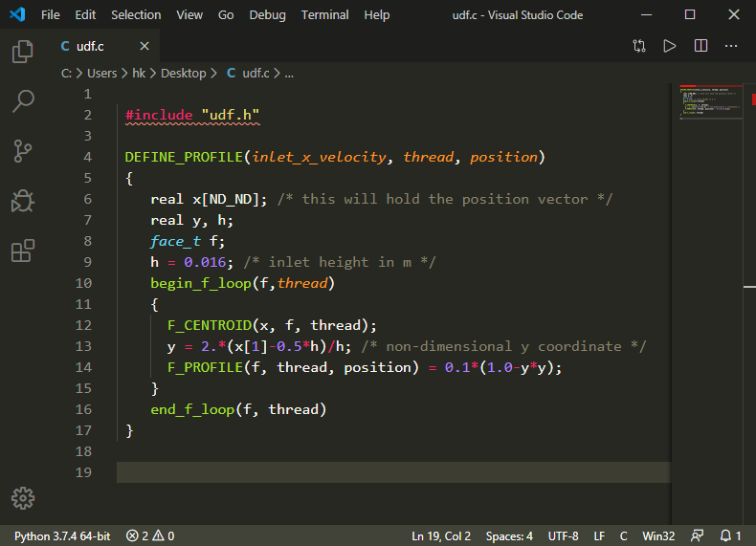This screenshot has height=546, width=756.
Task: Open the Help menu
Action: coord(377,15)
